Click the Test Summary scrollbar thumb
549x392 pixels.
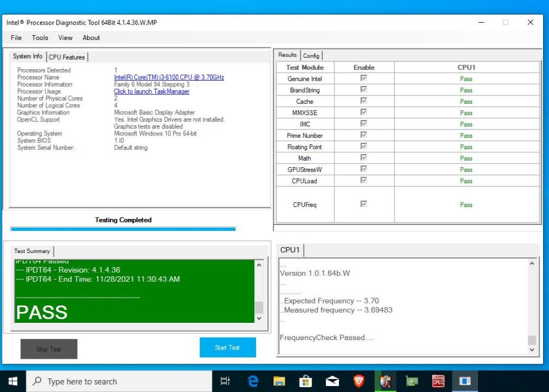[x=259, y=308]
